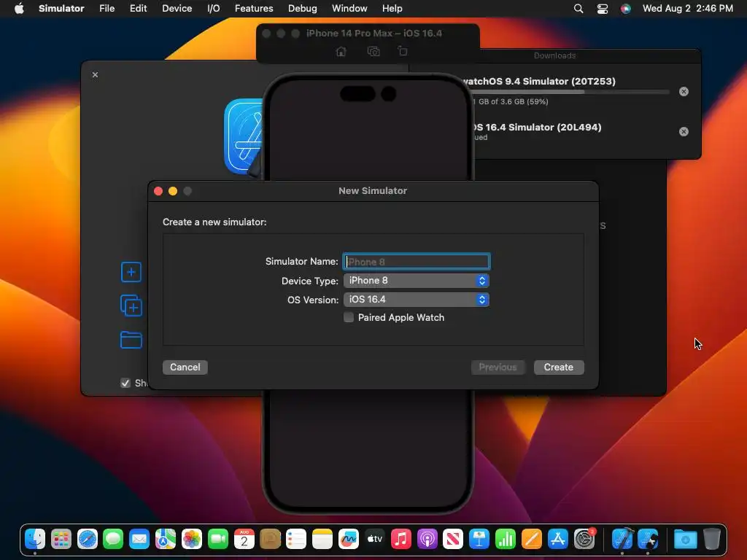
Task: Open Mail from the dock
Action: tap(139, 539)
